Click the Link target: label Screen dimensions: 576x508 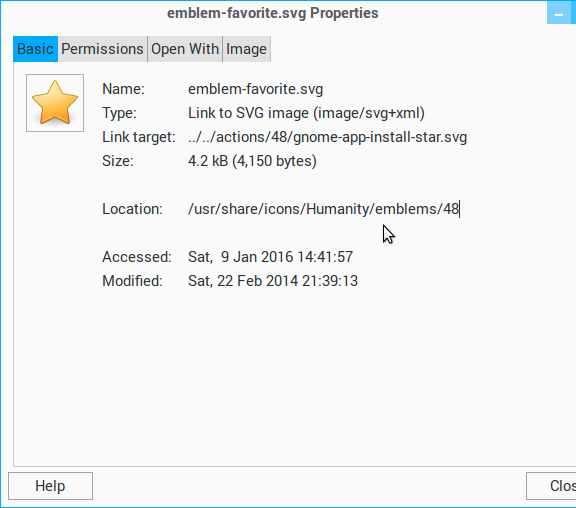click(x=139, y=137)
